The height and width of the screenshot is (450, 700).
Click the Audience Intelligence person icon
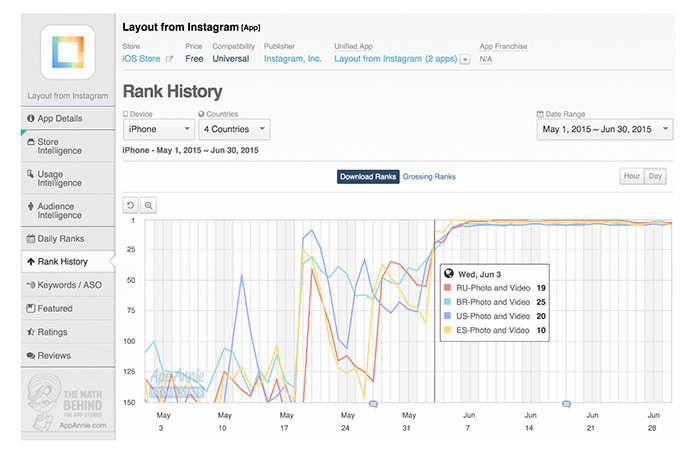(x=30, y=206)
